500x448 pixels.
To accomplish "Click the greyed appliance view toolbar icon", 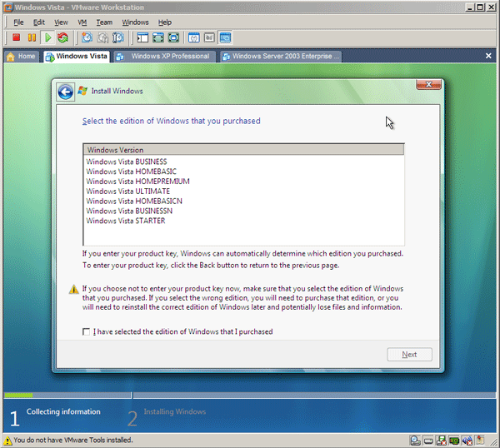I will click(x=209, y=37).
